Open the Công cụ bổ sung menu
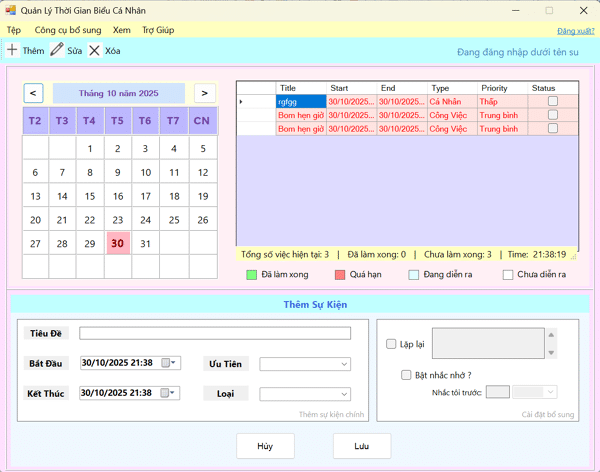The width and height of the screenshot is (600, 472). click(67, 30)
